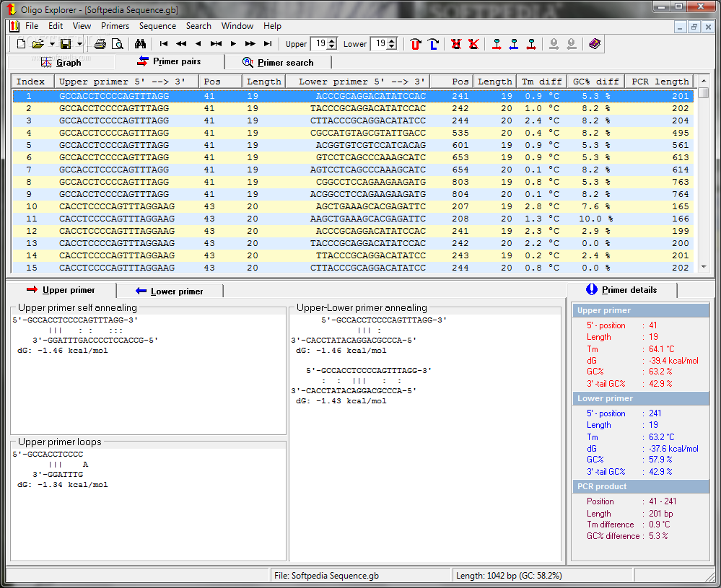Click the binoculars search icon
721x588 pixels.
point(140,44)
